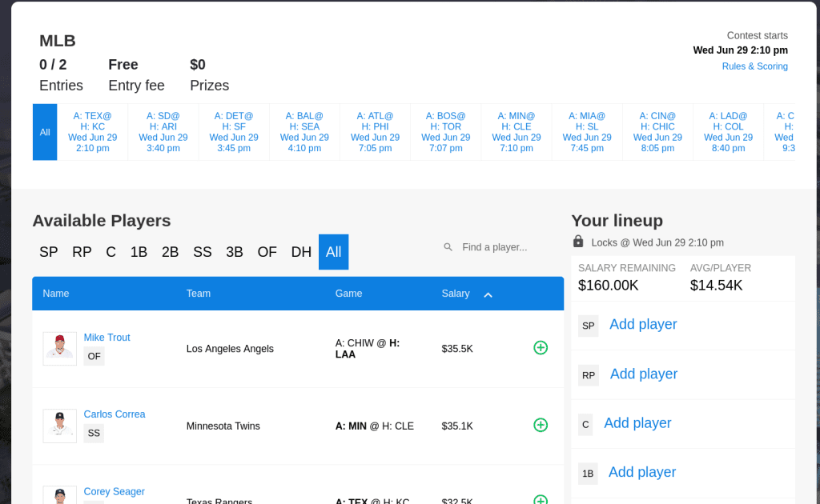Viewport: 820px width, 504px height.
Task: Click the RP slot badge in lineup
Action: [589, 375]
